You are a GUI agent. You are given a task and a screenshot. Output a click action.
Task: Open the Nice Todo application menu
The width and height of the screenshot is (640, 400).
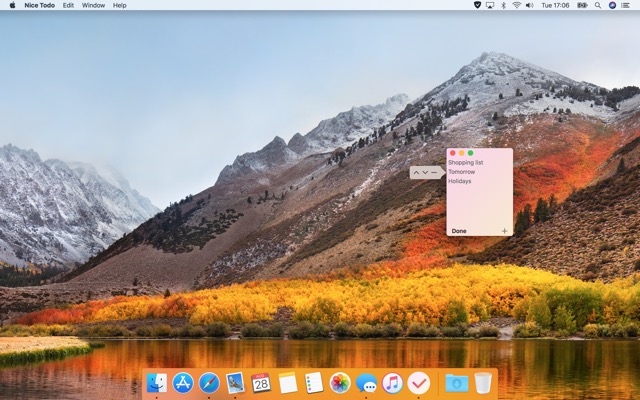tap(40, 5)
